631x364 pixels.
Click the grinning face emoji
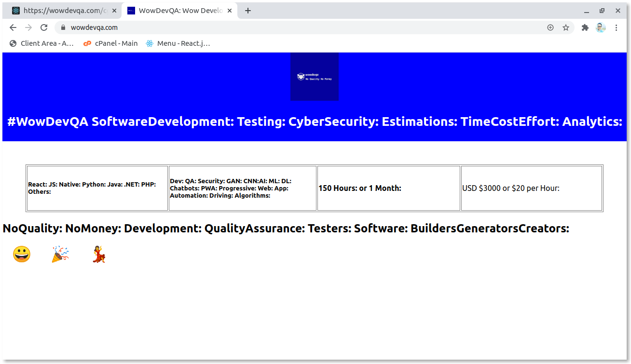pyautogui.click(x=22, y=254)
